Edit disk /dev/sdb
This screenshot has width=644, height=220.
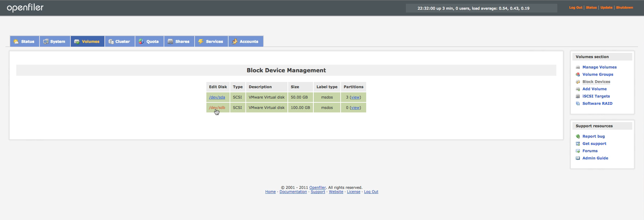(x=217, y=107)
